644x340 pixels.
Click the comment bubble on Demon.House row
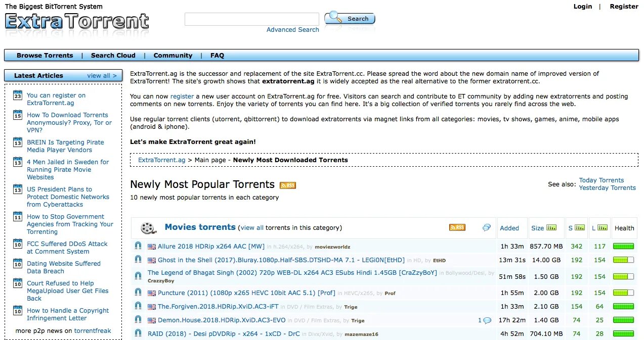(x=487, y=320)
